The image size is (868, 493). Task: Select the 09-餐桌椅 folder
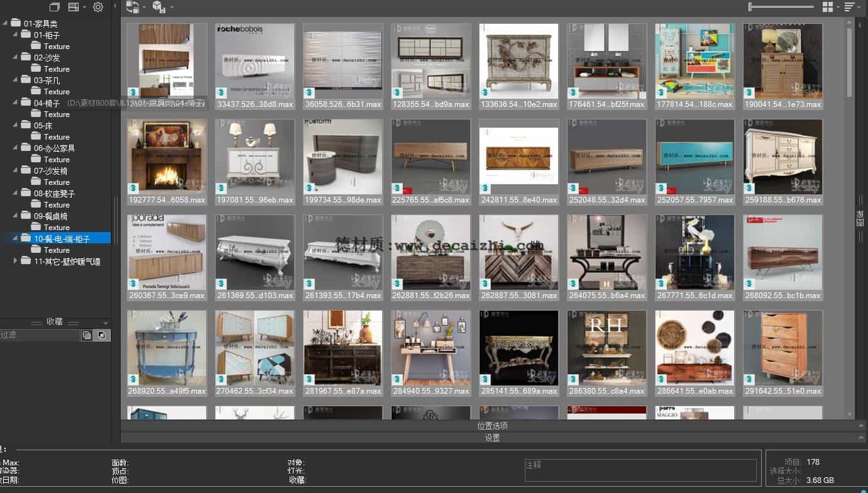pos(50,216)
